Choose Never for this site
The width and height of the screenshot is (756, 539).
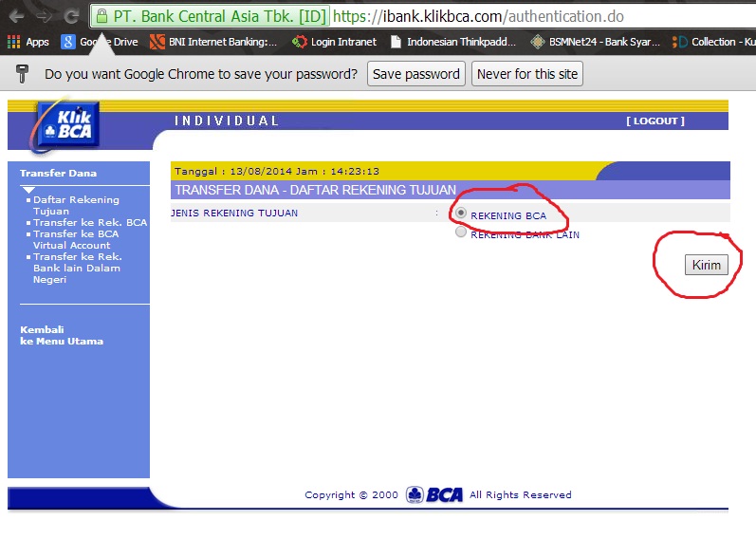tap(527, 74)
